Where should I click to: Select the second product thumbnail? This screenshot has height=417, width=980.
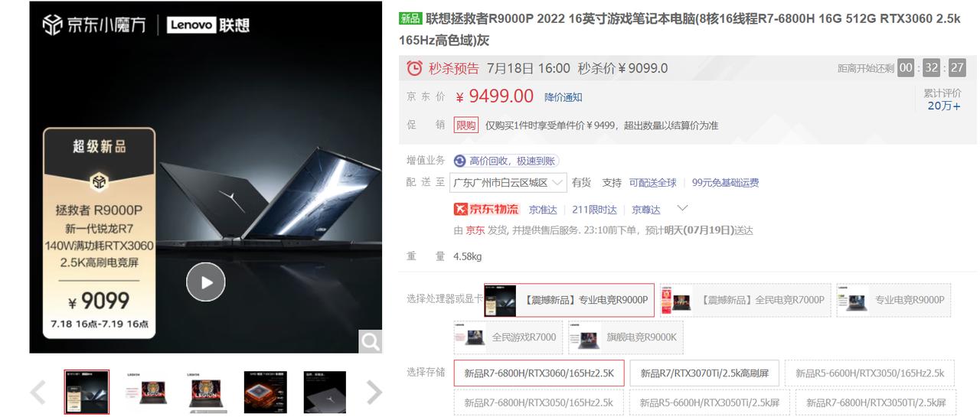pos(146,393)
